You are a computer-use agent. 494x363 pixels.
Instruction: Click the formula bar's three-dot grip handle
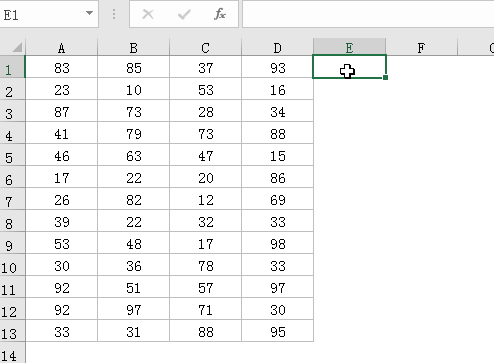(x=114, y=14)
